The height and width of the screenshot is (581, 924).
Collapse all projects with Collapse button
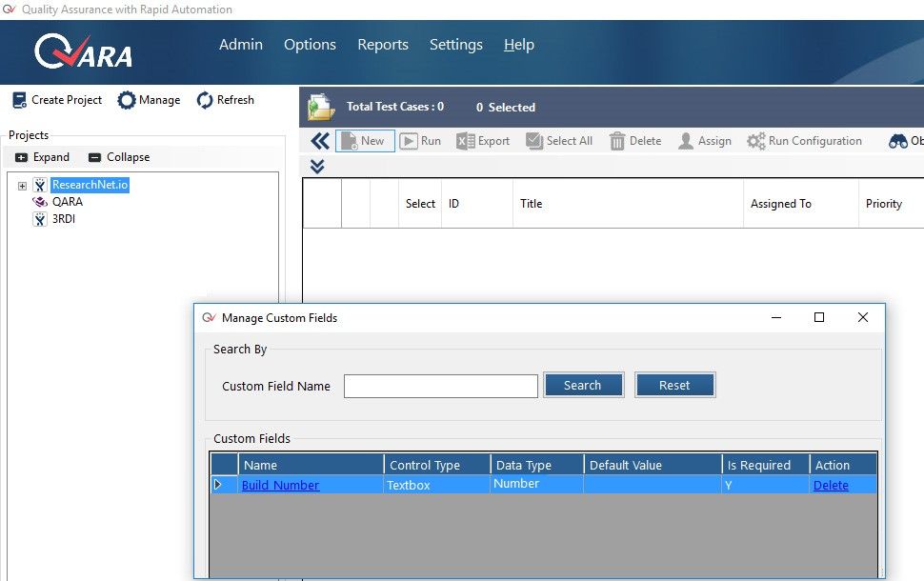tap(119, 157)
